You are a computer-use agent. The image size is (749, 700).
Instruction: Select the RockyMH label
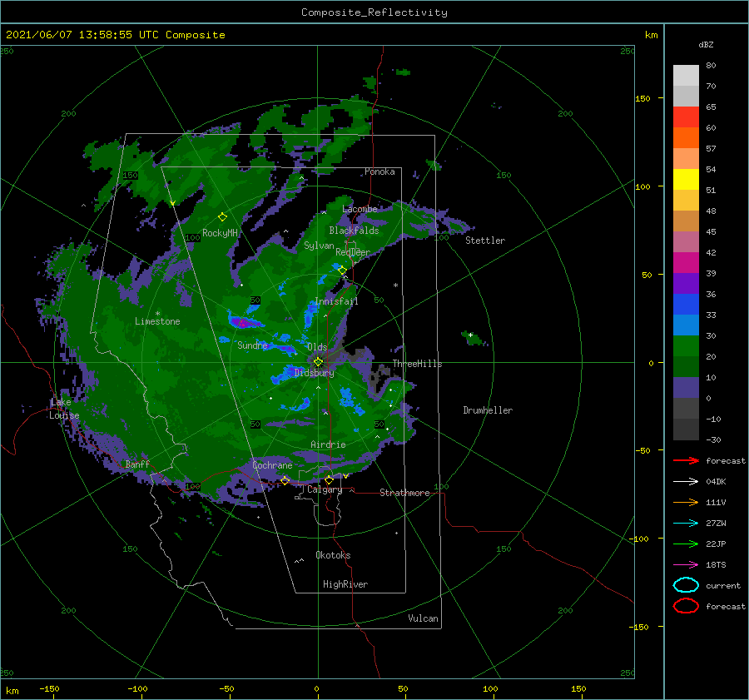220,233
